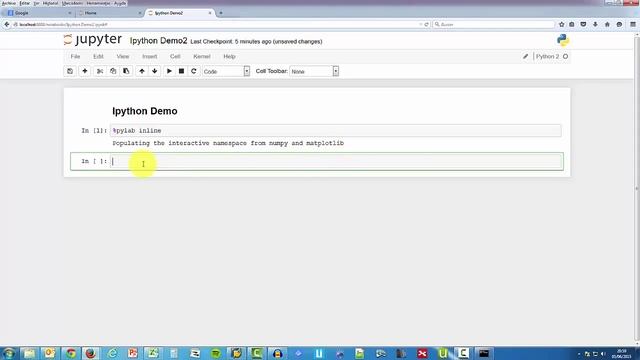Click the Populating the interactive namespace output
The width and height of the screenshot is (640, 360).
click(228, 143)
